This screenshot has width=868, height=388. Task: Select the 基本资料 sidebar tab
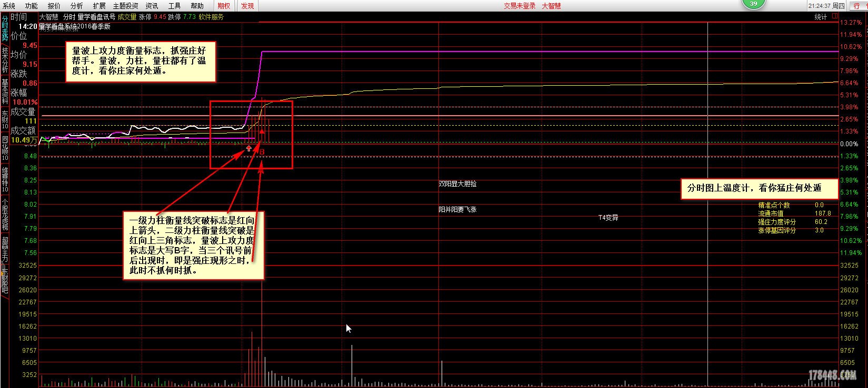pyautogui.click(x=5, y=91)
